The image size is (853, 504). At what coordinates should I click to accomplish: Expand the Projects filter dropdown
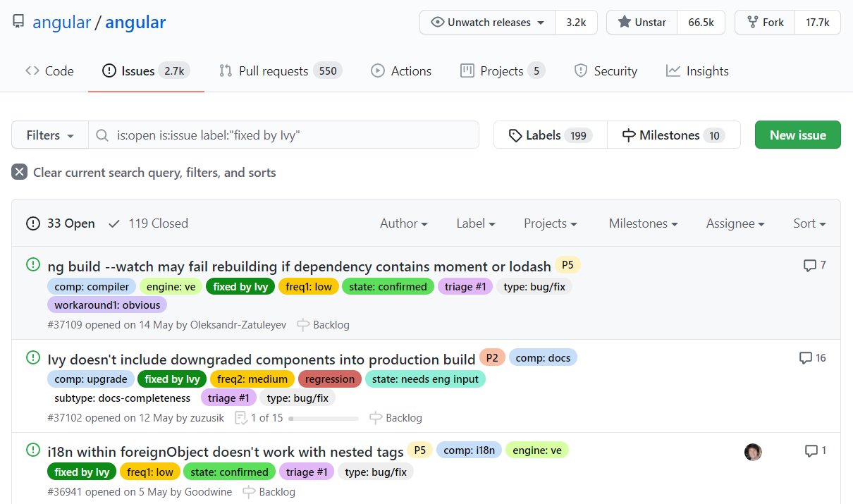pos(551,223)
